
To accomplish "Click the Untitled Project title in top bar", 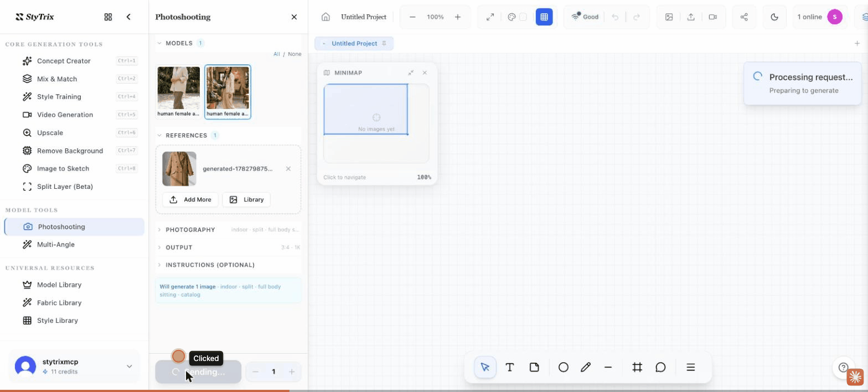I will pos(364,17).
